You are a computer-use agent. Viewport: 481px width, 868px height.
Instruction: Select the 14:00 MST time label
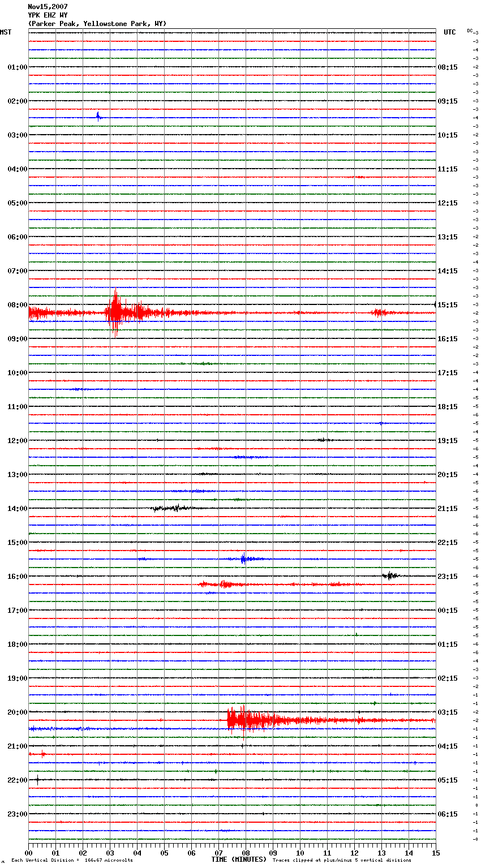pyautogui.click(x=18, y=509)
